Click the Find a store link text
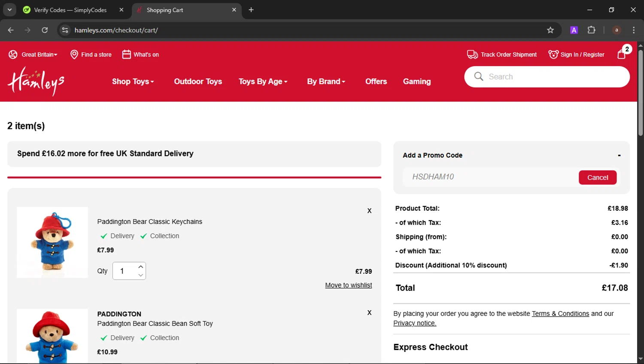This screenshot has height=364, width=644. 96,55
